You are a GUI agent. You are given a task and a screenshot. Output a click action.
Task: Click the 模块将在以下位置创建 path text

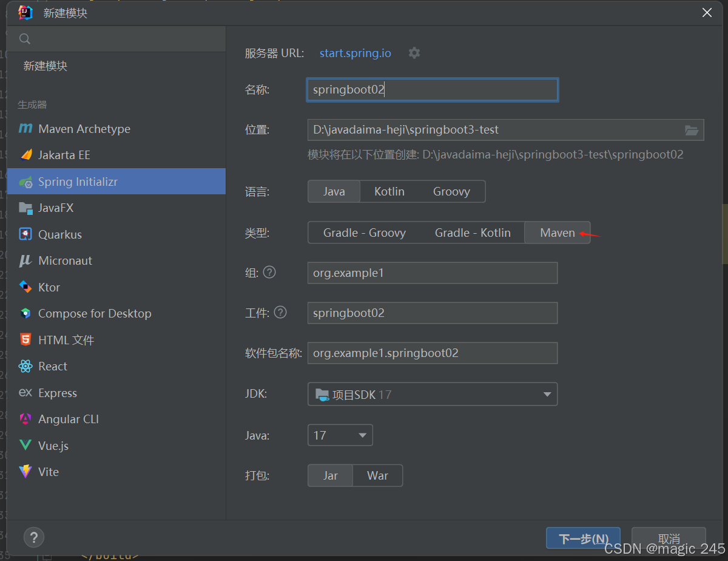(496, 154)
